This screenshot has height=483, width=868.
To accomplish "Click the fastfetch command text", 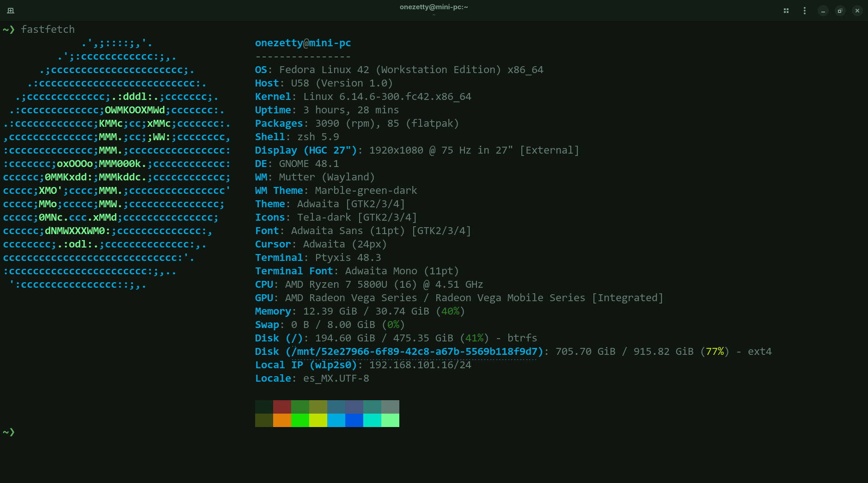I will [x=48, y=29].
